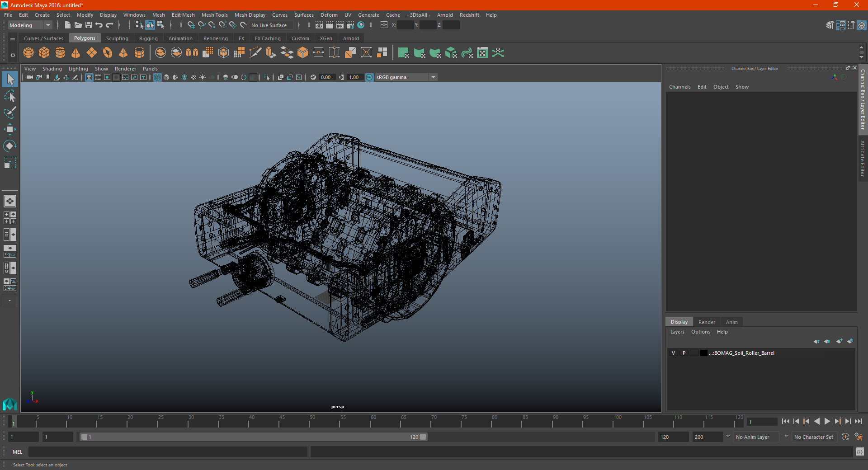Select the Rotate tool in toolbox
This screenshot has width=868, height=470.
(10, 146)
